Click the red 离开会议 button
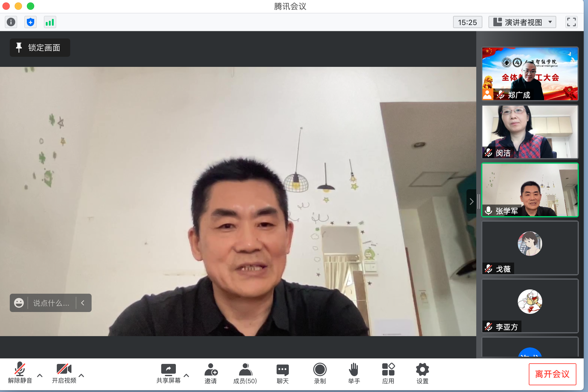This screenshot has width=588, height=392. click(552, 374)
